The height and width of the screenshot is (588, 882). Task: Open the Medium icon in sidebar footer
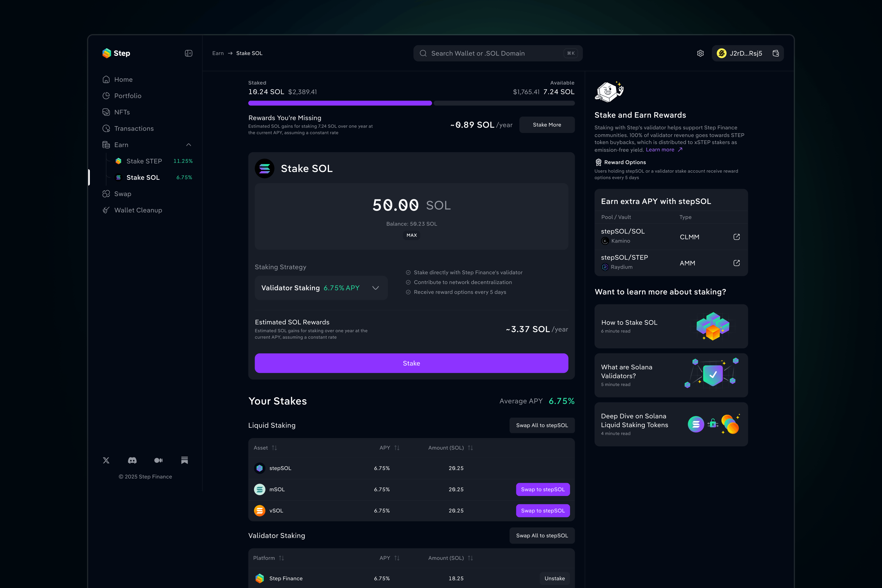pyautogui.click(x=158, y=460)
